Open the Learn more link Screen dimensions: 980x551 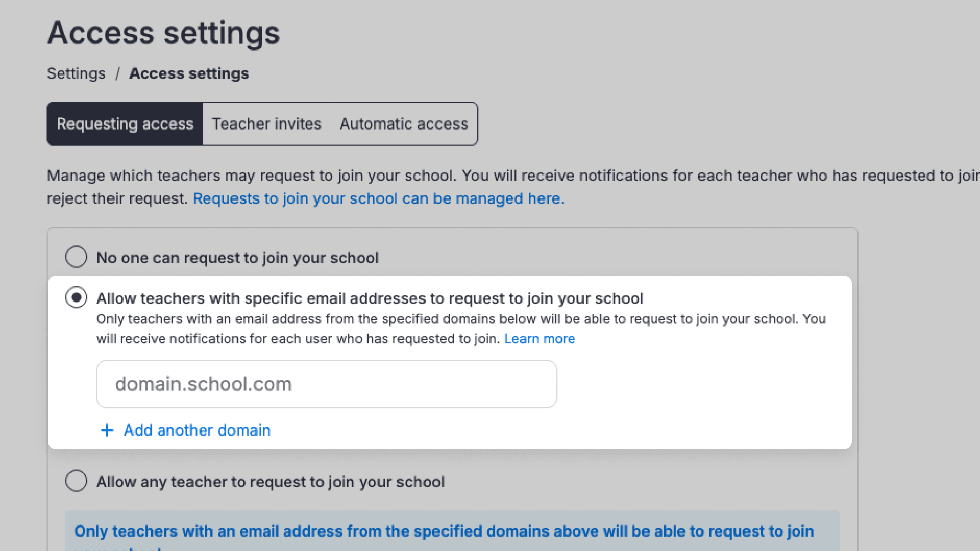coord(539,338)
